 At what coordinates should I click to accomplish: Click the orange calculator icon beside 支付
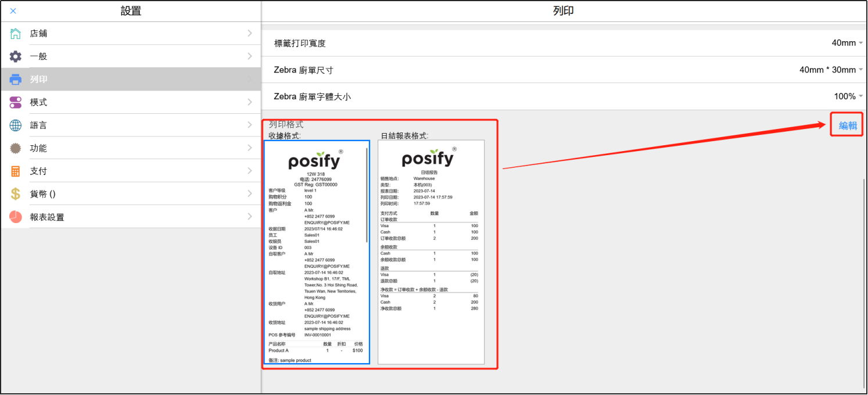(x=16, y=171)
